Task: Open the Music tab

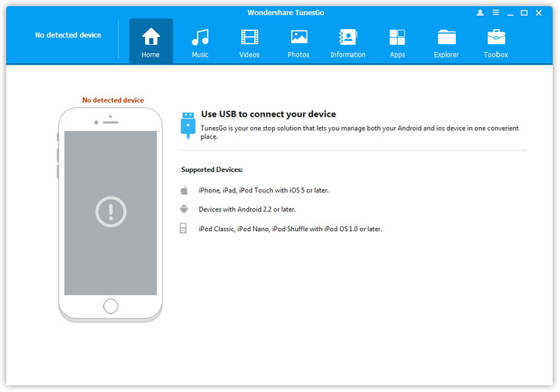Action: click(200, 42)
